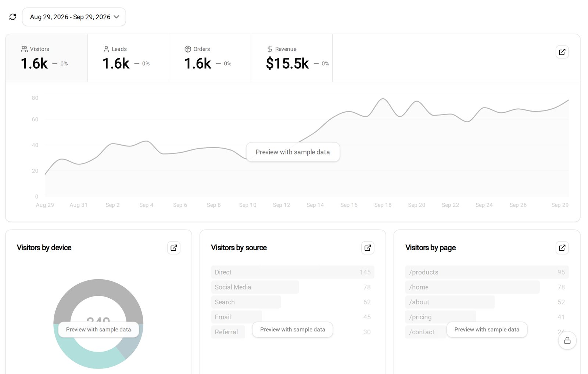Click the Leads person icon
The width and height of the screenshot is (588, 374).
[106, 49]
